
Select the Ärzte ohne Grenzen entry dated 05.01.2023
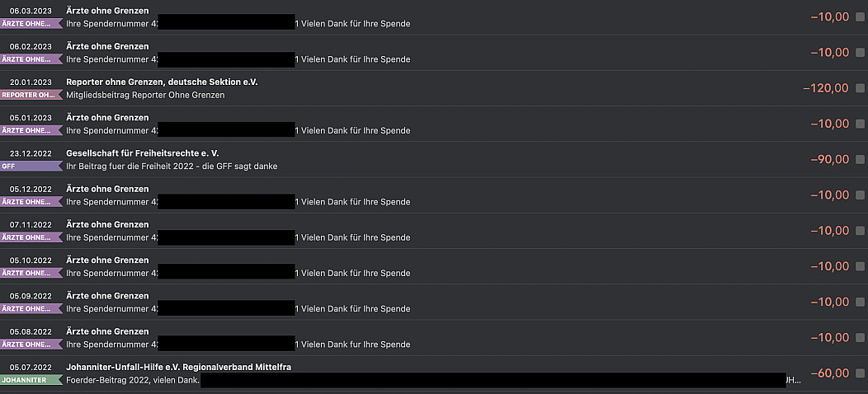click(107, 118)
